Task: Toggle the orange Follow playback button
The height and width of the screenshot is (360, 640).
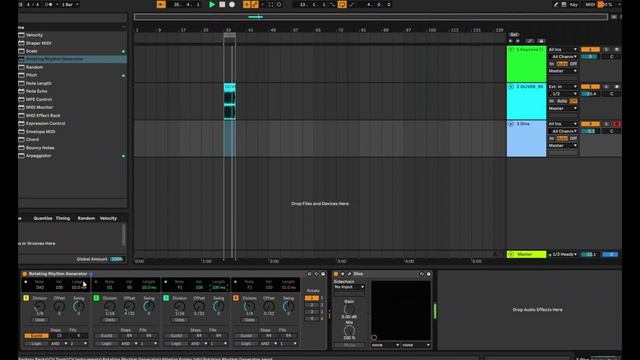Action: [161, 4]
